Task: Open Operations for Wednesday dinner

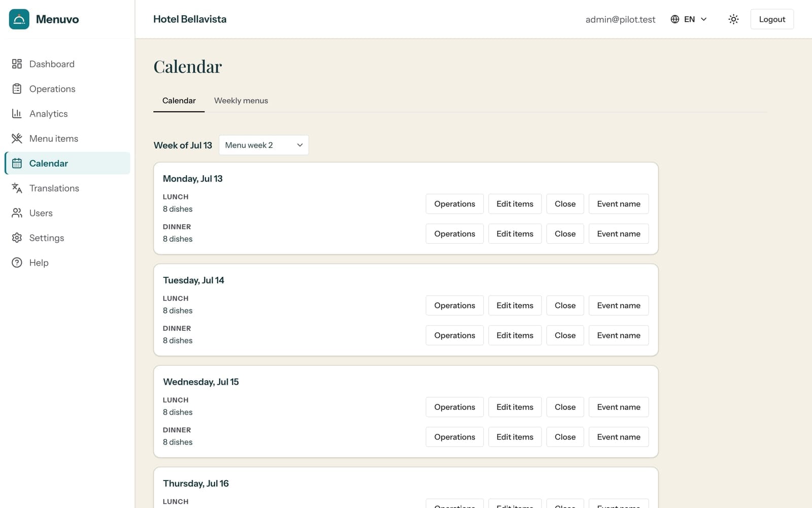Action: [x=455, y=437]
